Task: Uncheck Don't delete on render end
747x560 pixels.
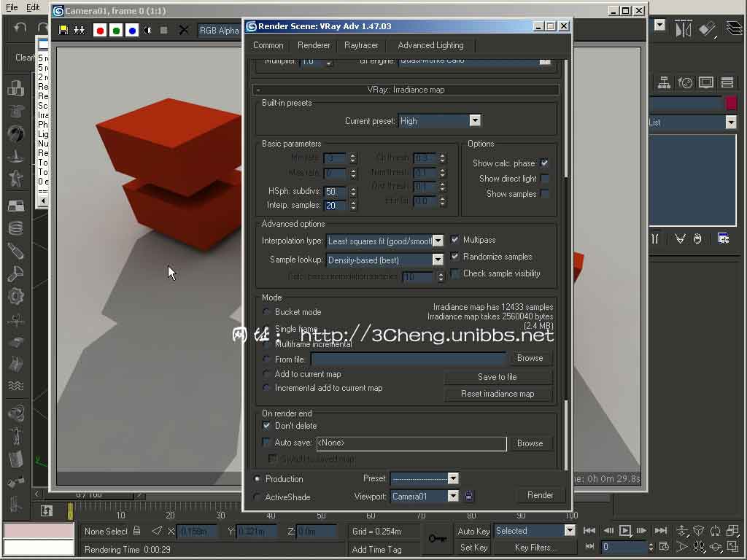Action: 267,425
